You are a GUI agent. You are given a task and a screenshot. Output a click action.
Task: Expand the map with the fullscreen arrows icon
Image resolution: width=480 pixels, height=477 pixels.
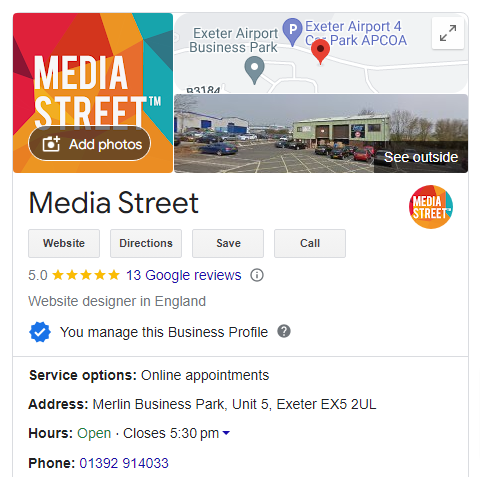click(448, 33)
